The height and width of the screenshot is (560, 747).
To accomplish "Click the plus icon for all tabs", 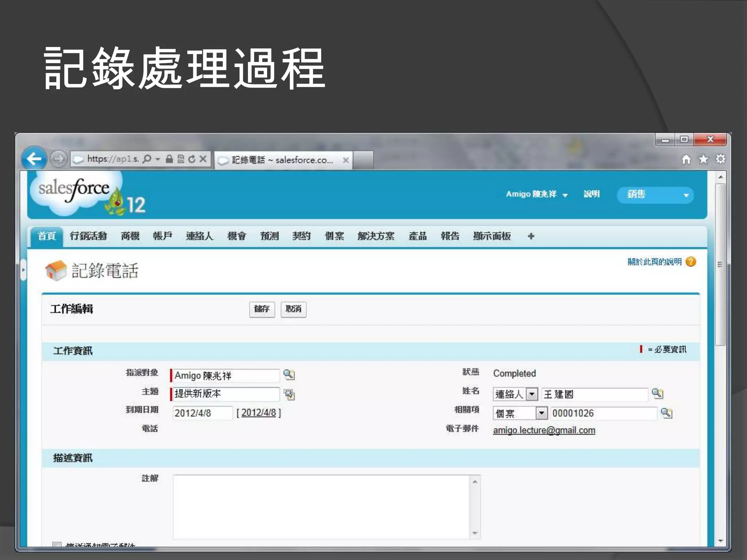I will pyautogui.click(x=531, y=236).
